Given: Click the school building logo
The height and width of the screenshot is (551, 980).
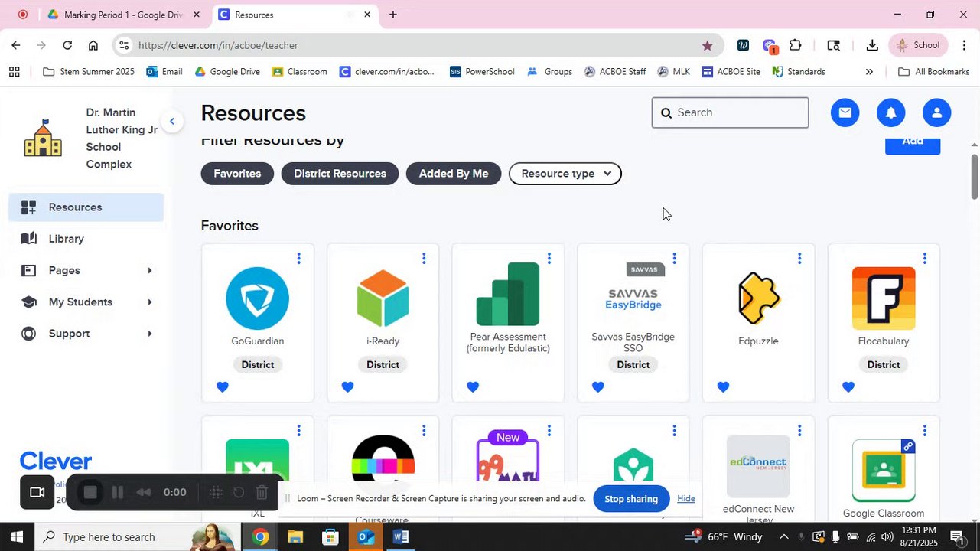Looking at the screenshot, I should click(x=43, y=139).
